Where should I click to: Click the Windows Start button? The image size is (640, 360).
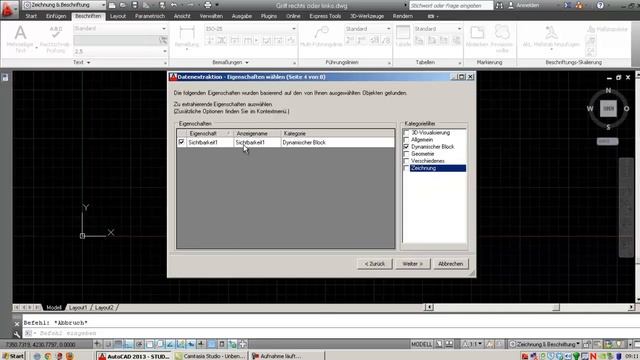point(12,356)
